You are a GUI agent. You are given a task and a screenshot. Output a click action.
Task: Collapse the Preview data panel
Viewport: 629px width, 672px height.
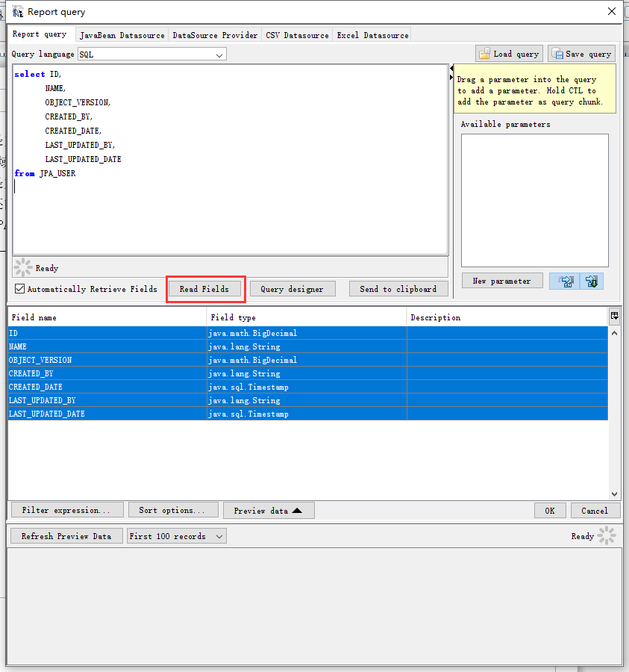(269, 511)
